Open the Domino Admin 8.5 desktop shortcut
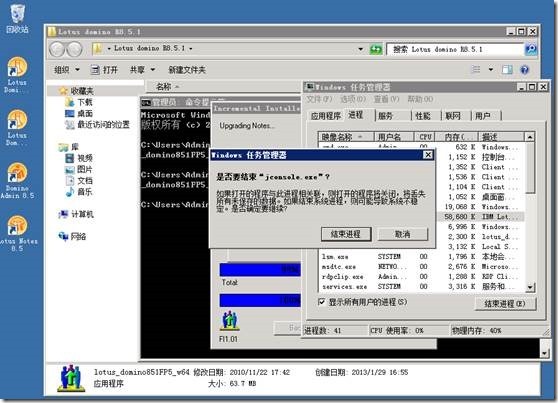This screenshot has width=558, height=403. click(17, 181)
